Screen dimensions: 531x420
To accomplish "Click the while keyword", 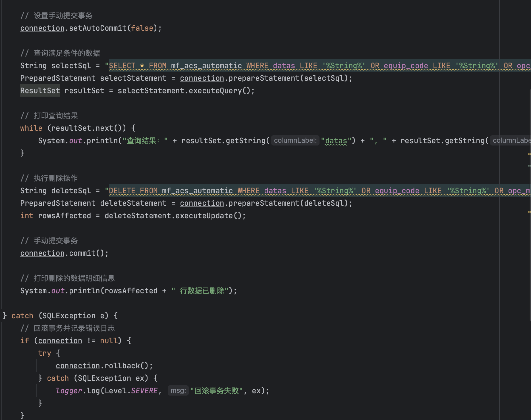I will coord(31,128).
